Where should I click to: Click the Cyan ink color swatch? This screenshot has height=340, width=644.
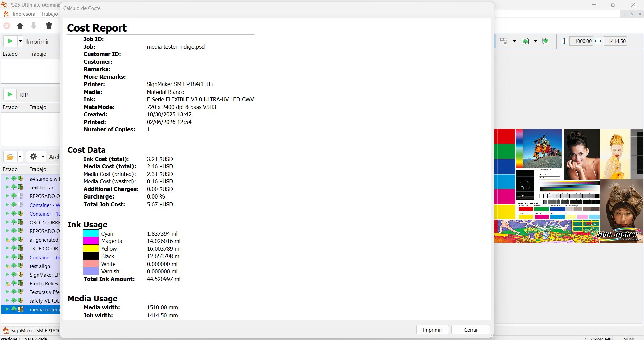tap(91, 233)
